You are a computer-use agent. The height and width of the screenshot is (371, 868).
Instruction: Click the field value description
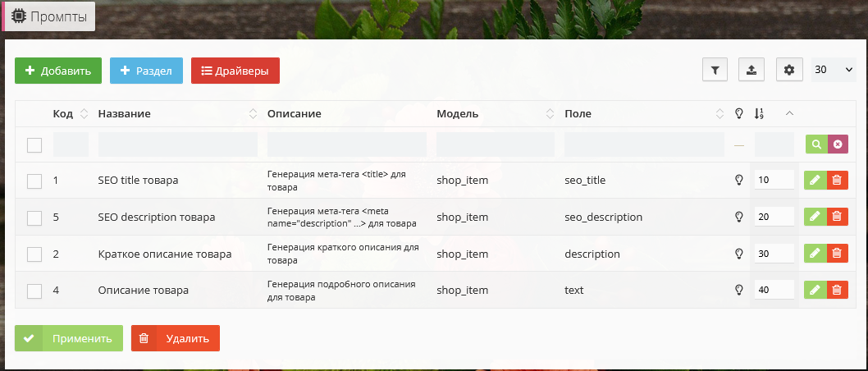click(592, 254)
